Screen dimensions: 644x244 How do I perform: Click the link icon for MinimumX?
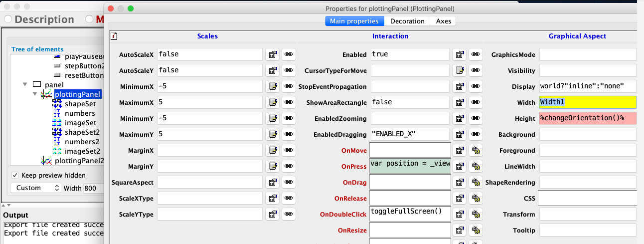pyautogui.click(x=288, y=86)
